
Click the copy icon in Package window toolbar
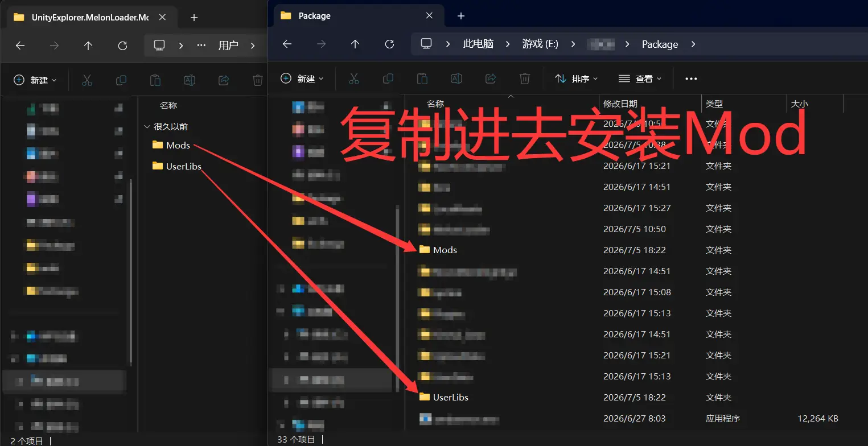388,79
